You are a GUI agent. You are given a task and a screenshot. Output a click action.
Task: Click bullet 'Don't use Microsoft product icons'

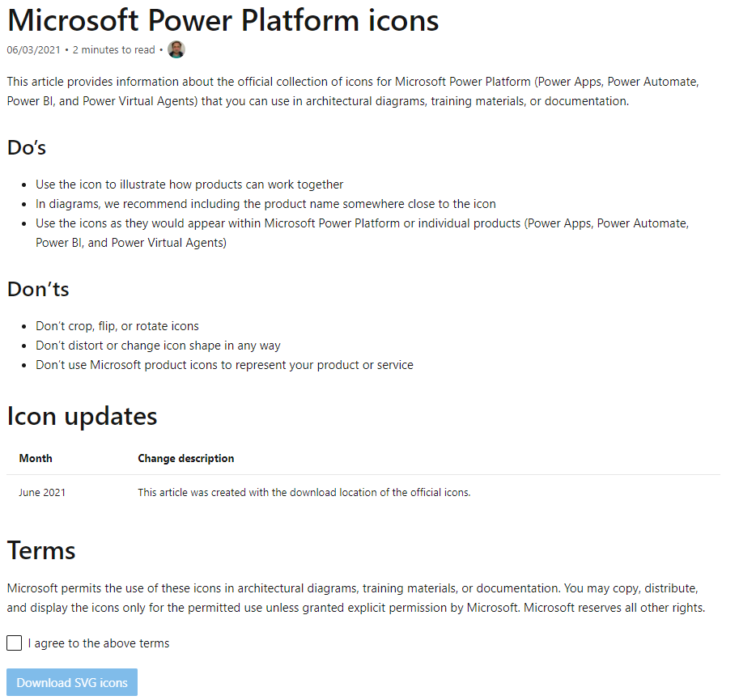(224, 365)
